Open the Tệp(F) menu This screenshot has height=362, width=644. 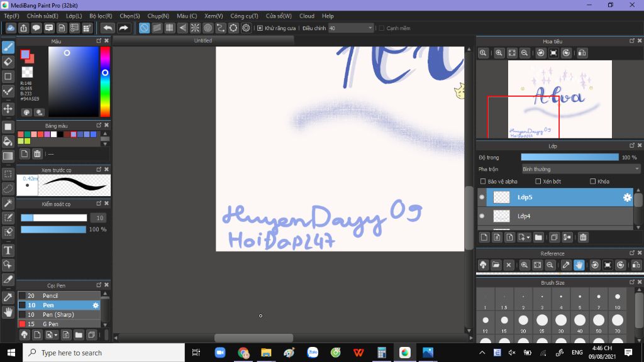11,16
